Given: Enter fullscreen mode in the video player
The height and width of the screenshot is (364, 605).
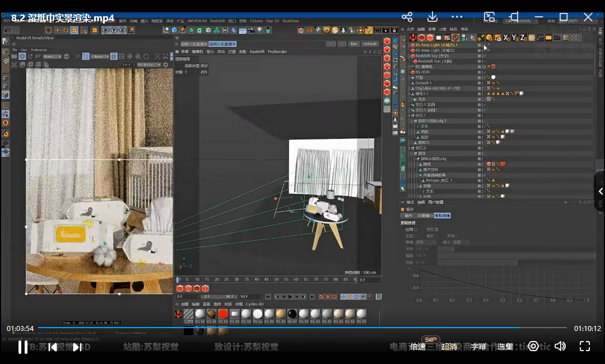Looking at the screenshot, I should [585, 346].
